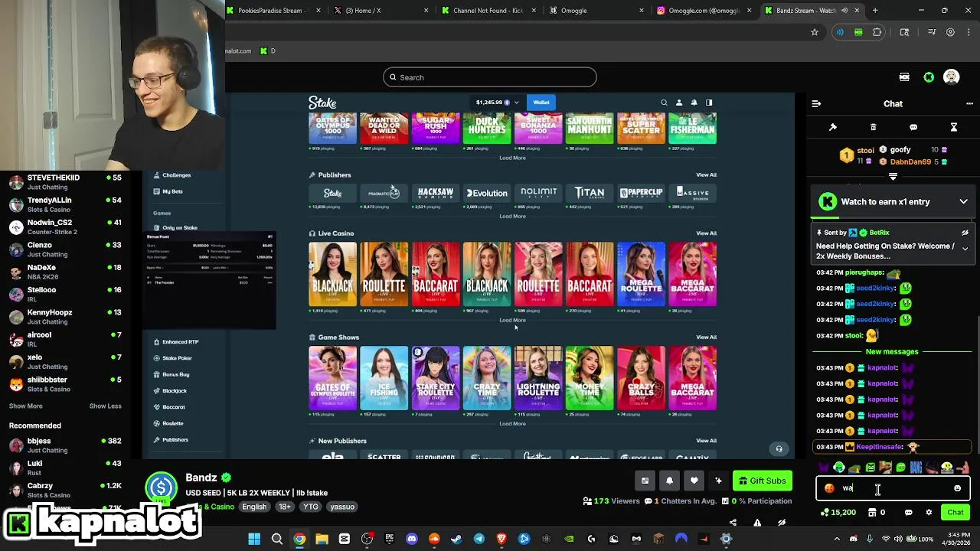
Task: Click Load More under Publishers
Action: [x=512, y=217]
